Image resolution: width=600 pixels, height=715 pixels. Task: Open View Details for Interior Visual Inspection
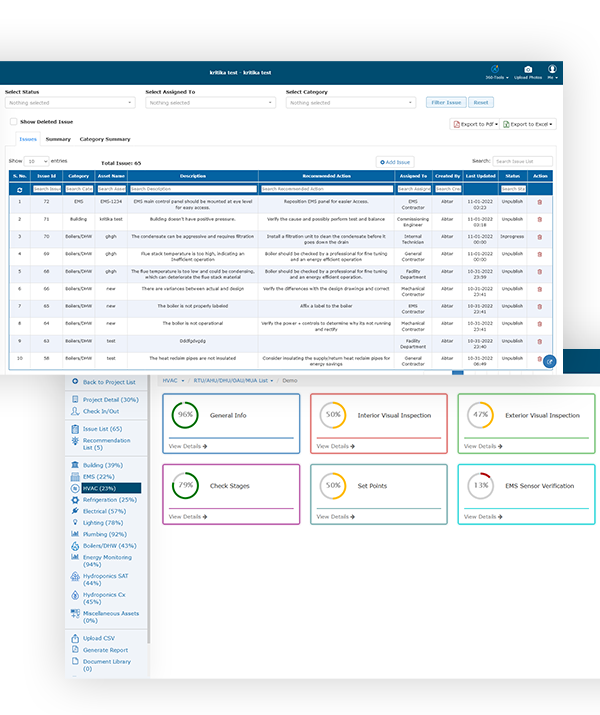point(336,446)
